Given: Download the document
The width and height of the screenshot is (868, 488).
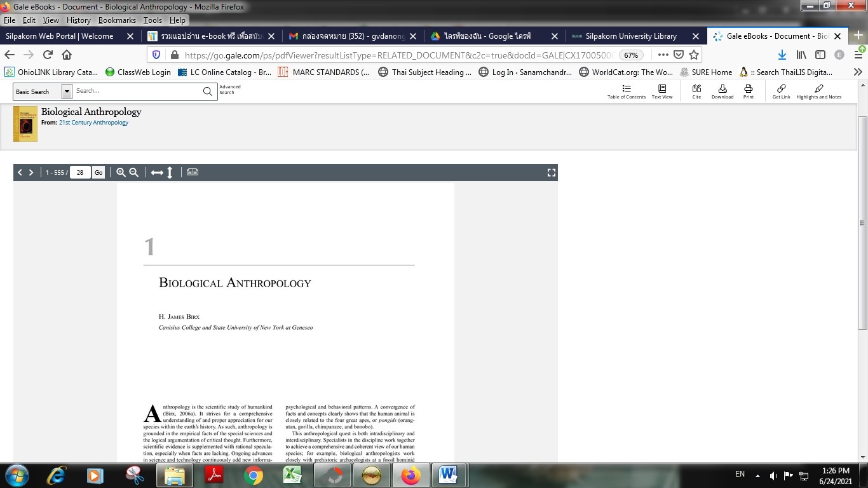Looking at the screenshot, I should click(x=722, y=91).
